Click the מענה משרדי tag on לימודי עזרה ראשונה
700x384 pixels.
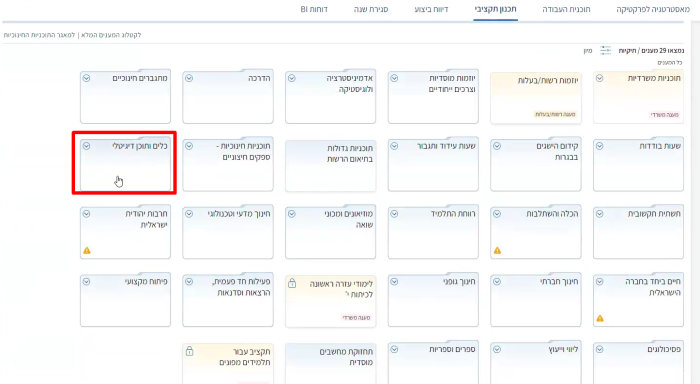point(356,318)
